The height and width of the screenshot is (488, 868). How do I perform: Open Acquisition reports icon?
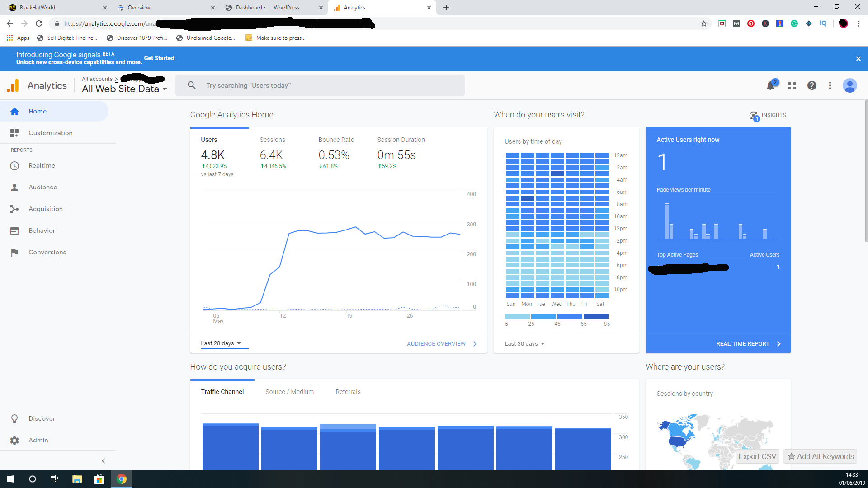[x=14, y=209]
